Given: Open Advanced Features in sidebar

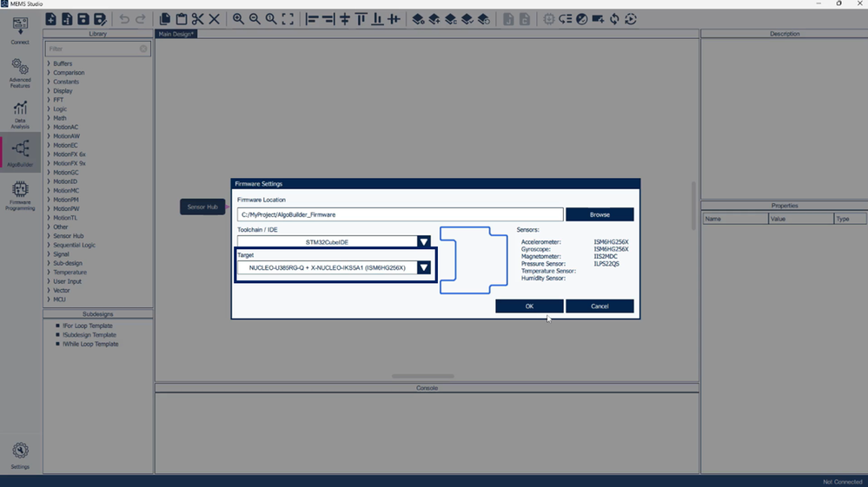Looking at the screenshot, I should (20, 73).
